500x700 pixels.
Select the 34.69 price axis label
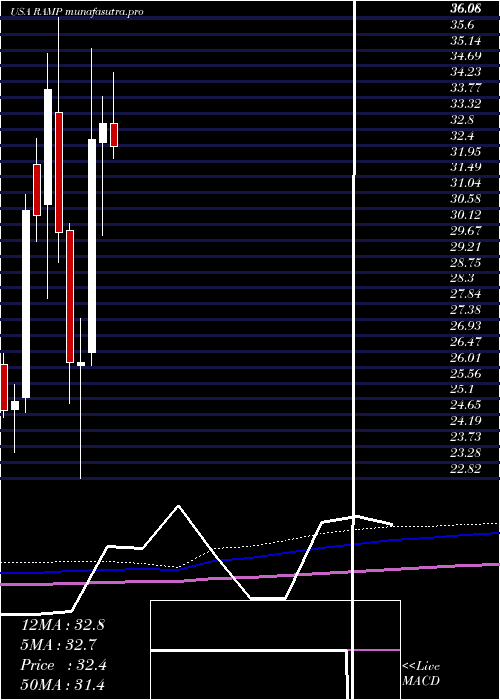[466, 56]
